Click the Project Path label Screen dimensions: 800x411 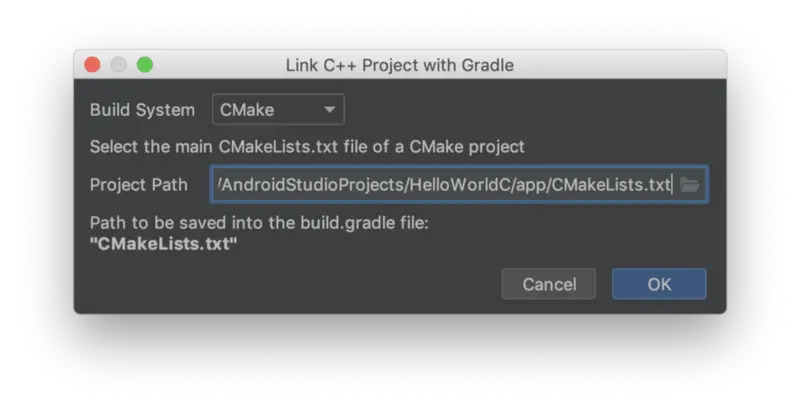[x=139, y=185]
